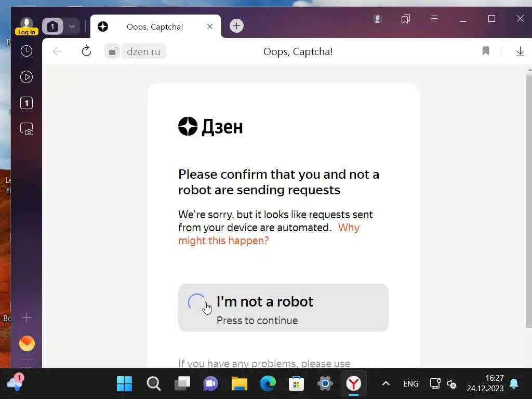Click the 'Press to continue' text
Viewport: 532px width, 399px height.
coord(257,321)
